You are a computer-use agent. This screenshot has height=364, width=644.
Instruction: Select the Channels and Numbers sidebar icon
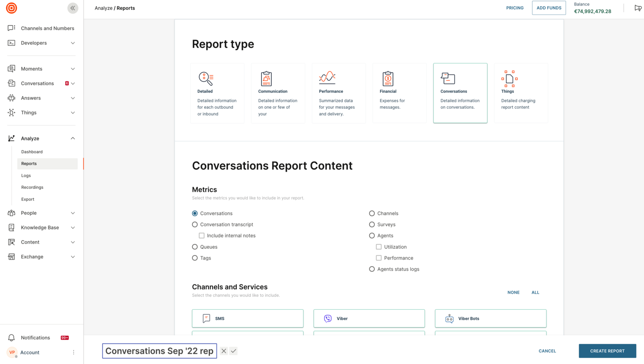(11, 28)
